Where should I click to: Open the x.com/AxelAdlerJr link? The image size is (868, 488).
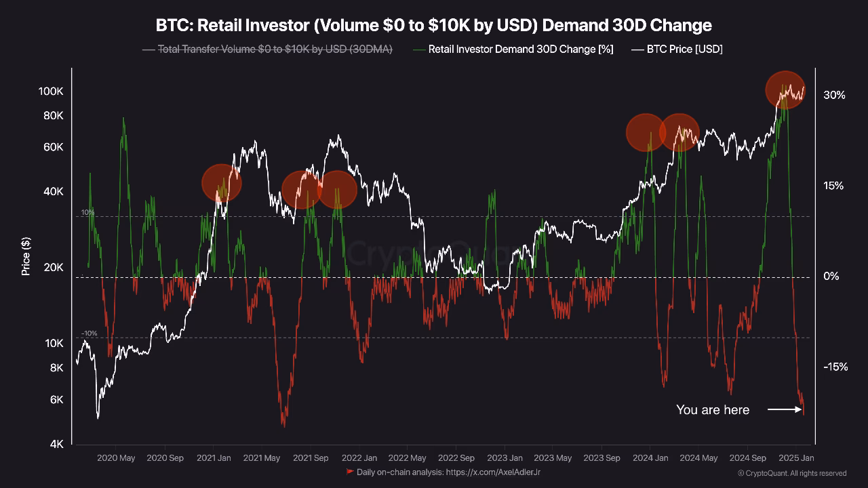point(493,472)
